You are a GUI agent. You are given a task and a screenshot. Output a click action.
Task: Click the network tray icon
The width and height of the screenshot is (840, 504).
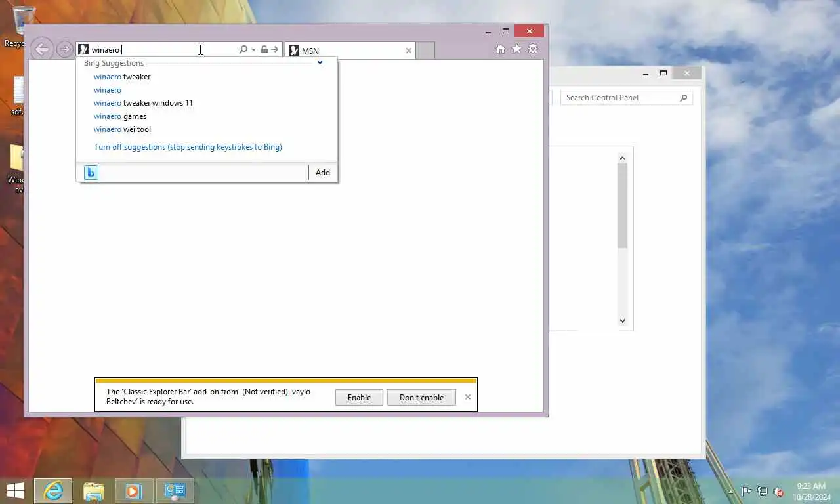(x=763, y=492)
